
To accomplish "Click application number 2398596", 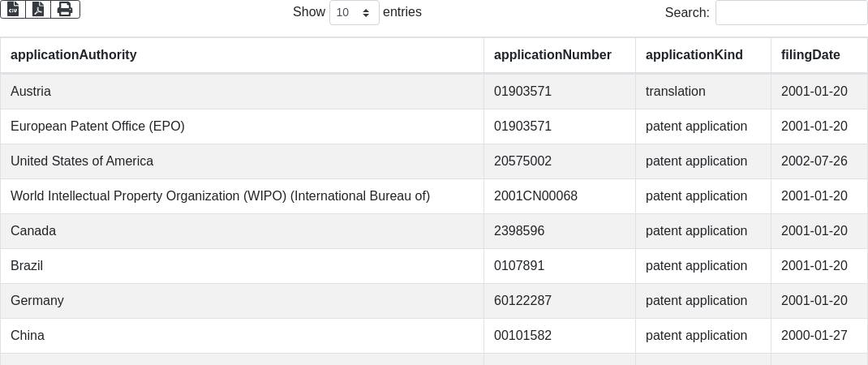I will (x=519, y=231).
